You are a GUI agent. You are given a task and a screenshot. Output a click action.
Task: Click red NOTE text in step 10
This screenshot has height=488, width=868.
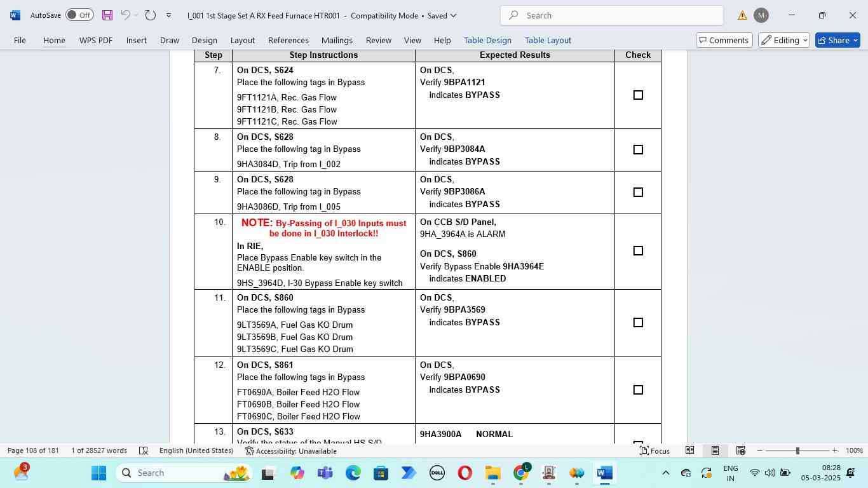click(x=323, y=228)
